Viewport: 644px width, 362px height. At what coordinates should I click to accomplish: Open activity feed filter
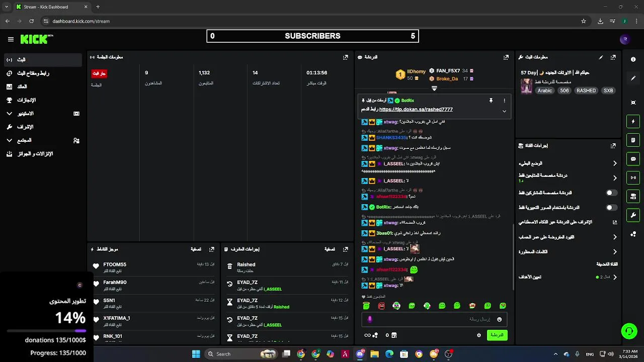coord(196,249)
